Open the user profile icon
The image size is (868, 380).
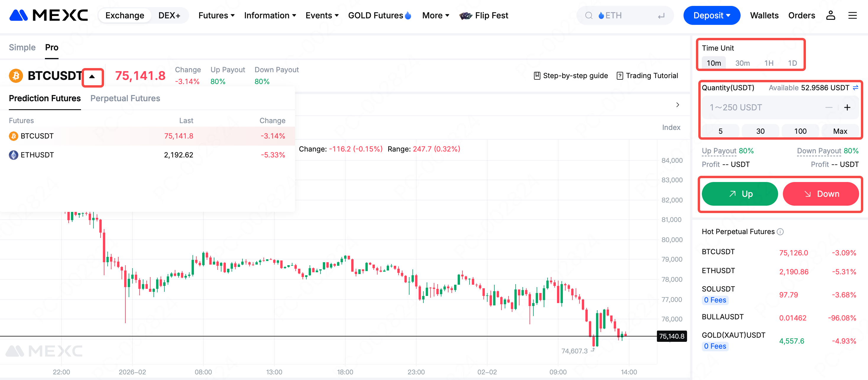[830, 15]
